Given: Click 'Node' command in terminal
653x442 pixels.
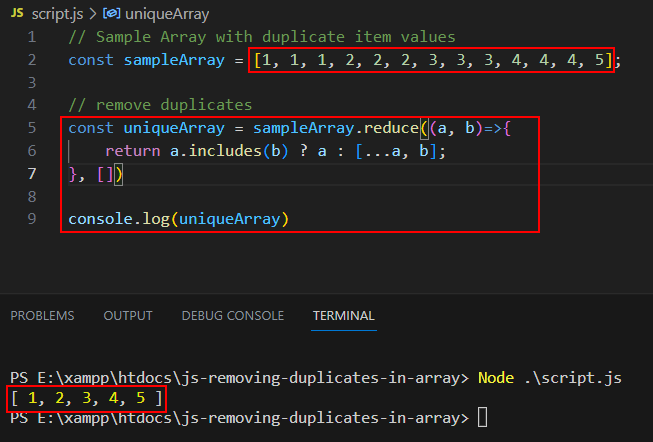Looking at the screenshot, I should 496,378.
